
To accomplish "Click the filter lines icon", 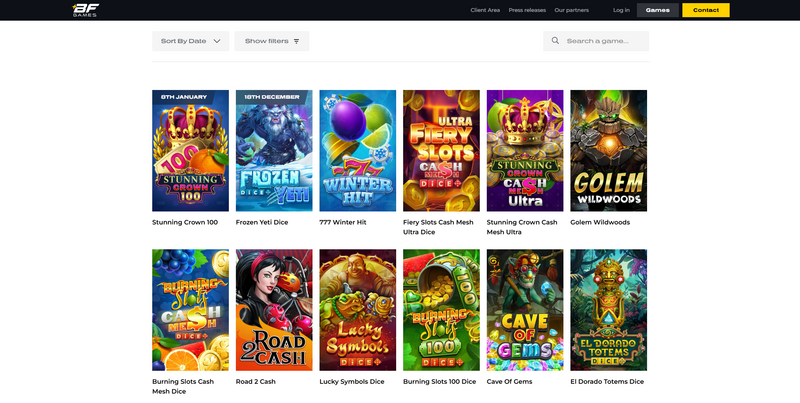I will 296,41.
